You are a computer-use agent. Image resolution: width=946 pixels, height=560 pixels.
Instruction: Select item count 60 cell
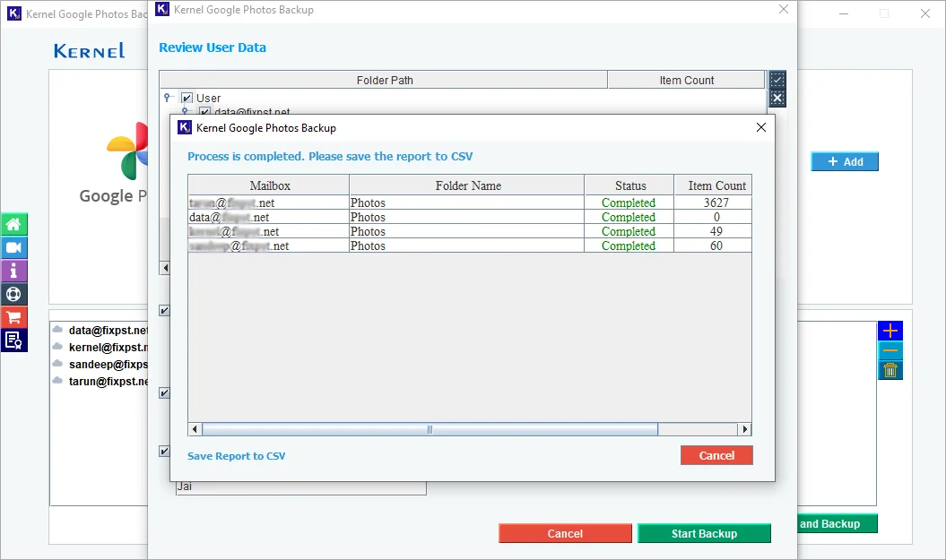click(x=713, y=246)
